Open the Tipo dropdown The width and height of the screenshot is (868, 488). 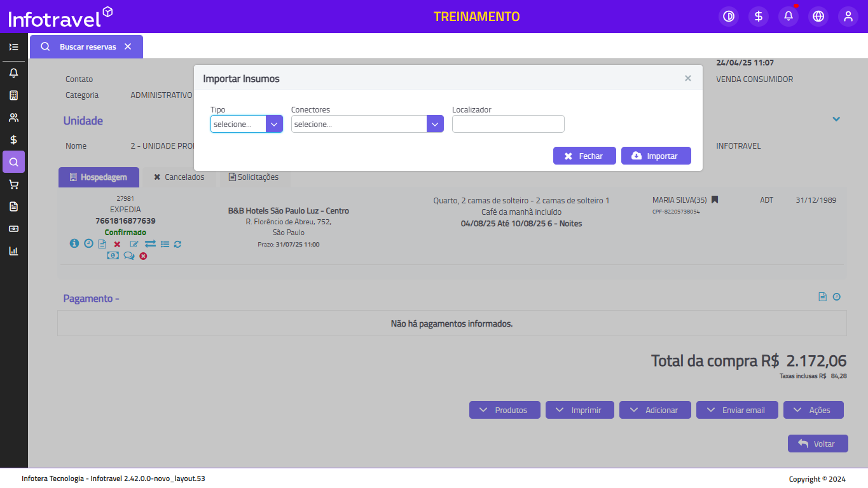tap(246, 124)
